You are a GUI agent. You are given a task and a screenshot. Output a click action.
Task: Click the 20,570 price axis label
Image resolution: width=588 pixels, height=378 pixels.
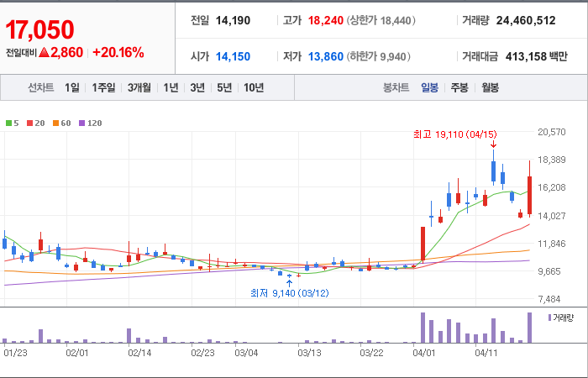tap(552, 132)
